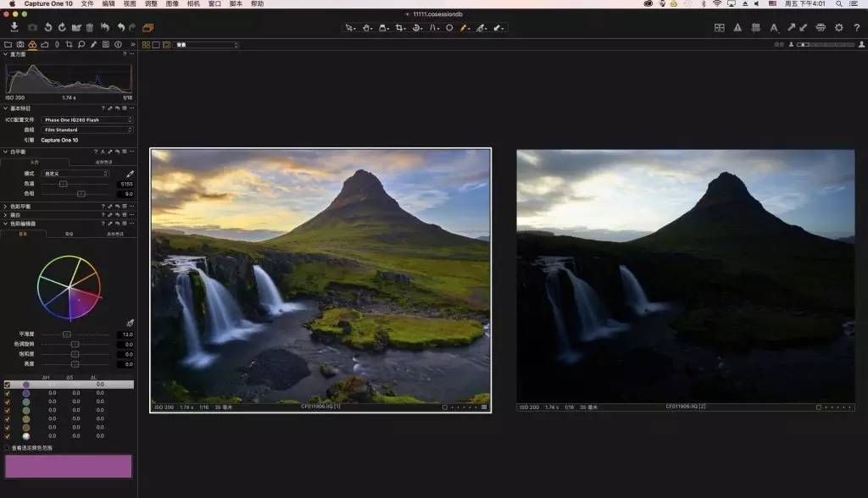Reset 白平衡 with its reset arrow
The image size is (868, 498).
coord(118,151)
